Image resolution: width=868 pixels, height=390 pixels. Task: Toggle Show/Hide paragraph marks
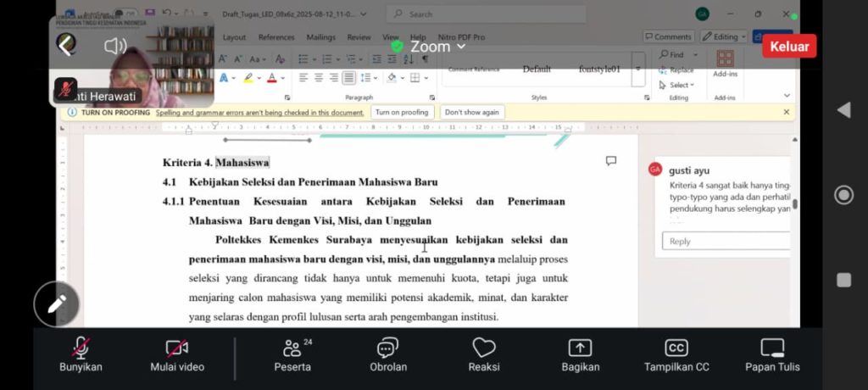pos(426,58)
